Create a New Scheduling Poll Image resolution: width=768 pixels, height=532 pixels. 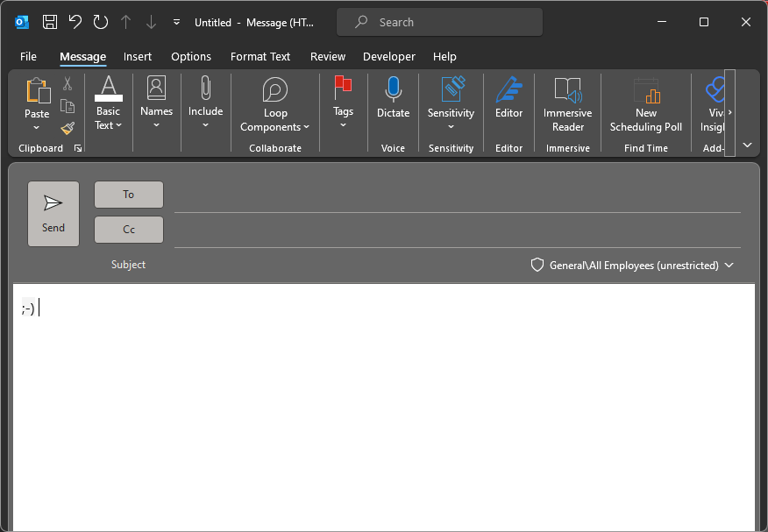coord(646,103)
